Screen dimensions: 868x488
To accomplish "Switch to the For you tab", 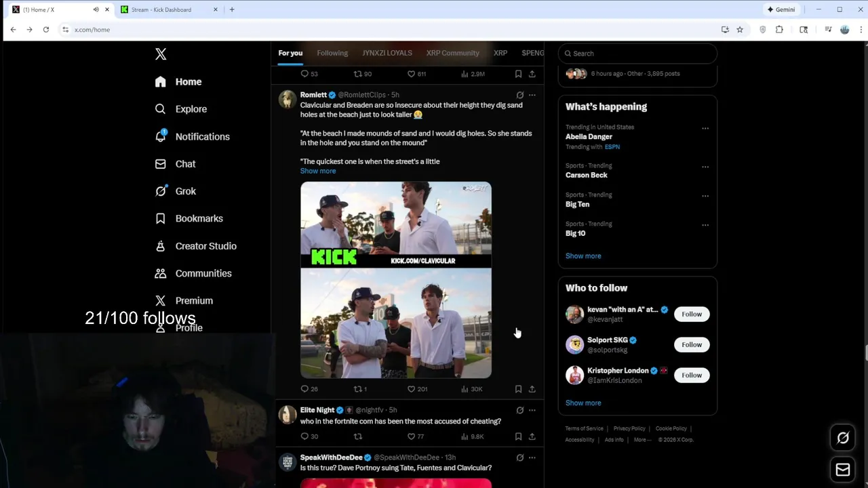I will coord(290,53).
